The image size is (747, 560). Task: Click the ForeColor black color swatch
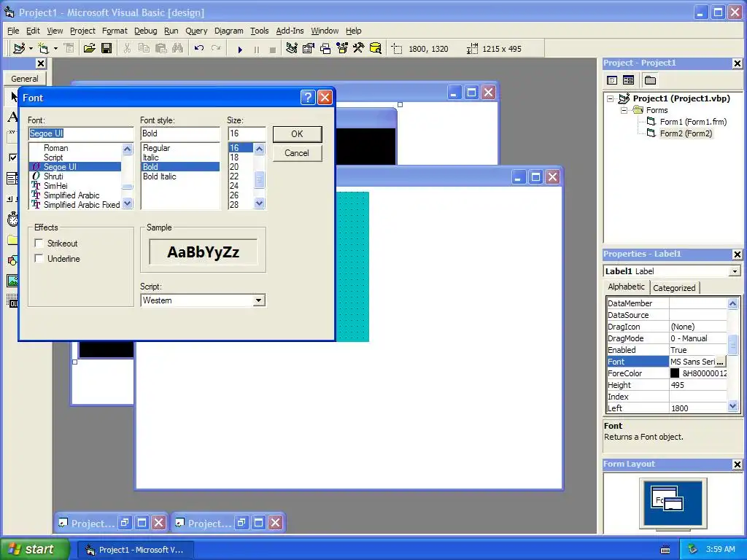coord(675,373)
